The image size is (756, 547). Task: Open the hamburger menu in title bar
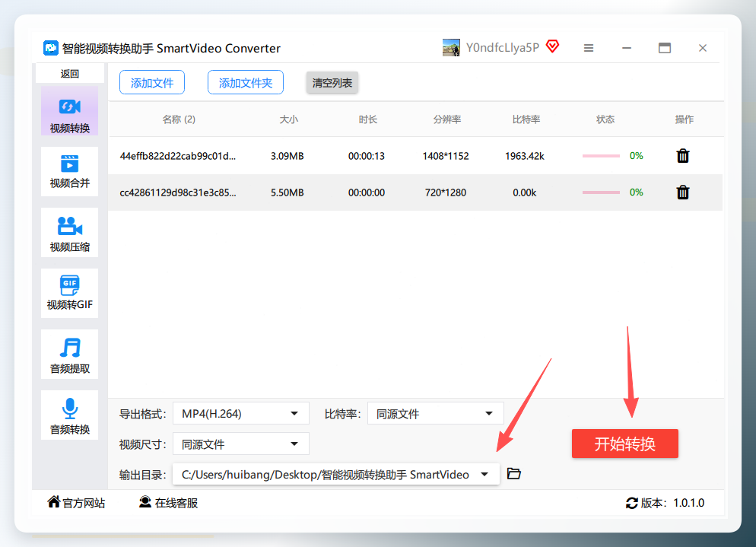(588, 48)
